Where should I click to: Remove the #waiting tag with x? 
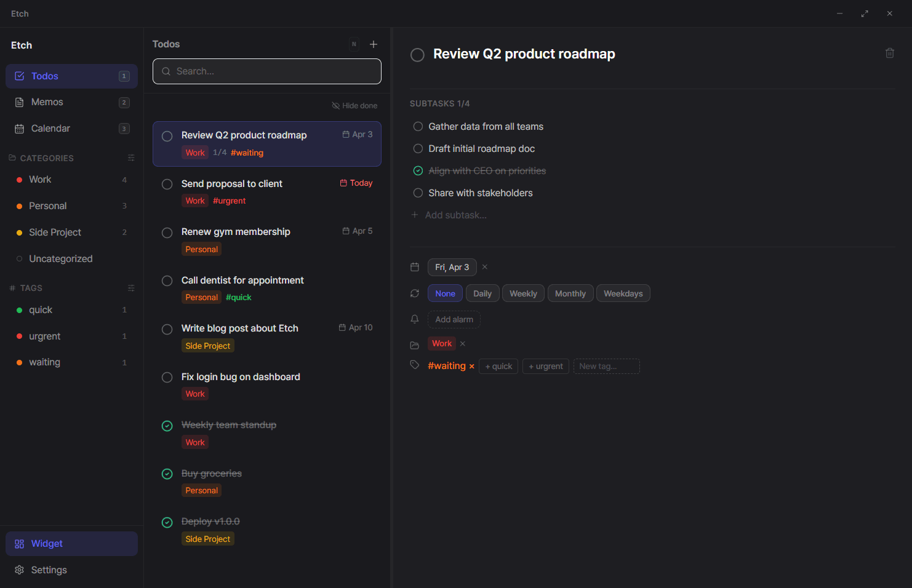click(x=472, y=367)
